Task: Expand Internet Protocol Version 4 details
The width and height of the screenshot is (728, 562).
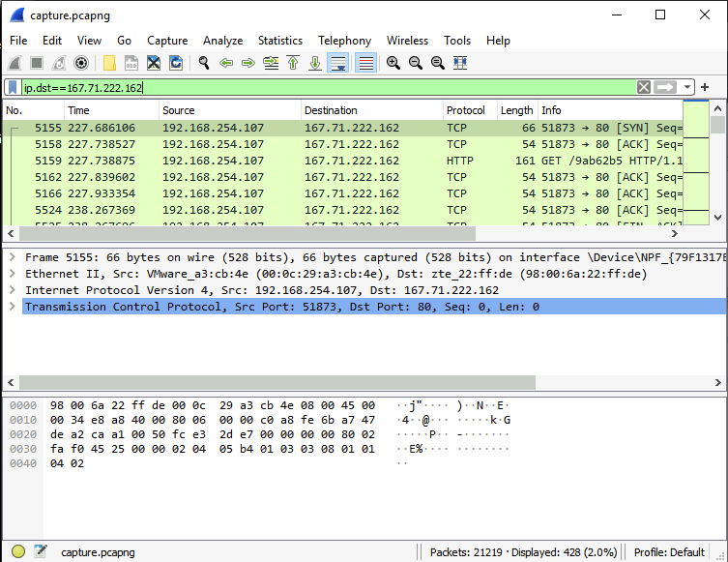Action: pos(13,290)
